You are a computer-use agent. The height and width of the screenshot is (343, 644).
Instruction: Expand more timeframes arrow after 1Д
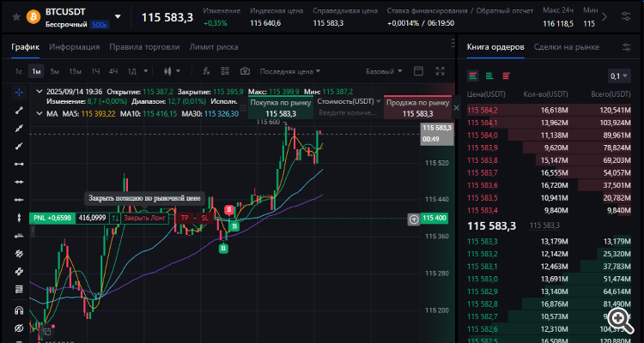point(145,71)
